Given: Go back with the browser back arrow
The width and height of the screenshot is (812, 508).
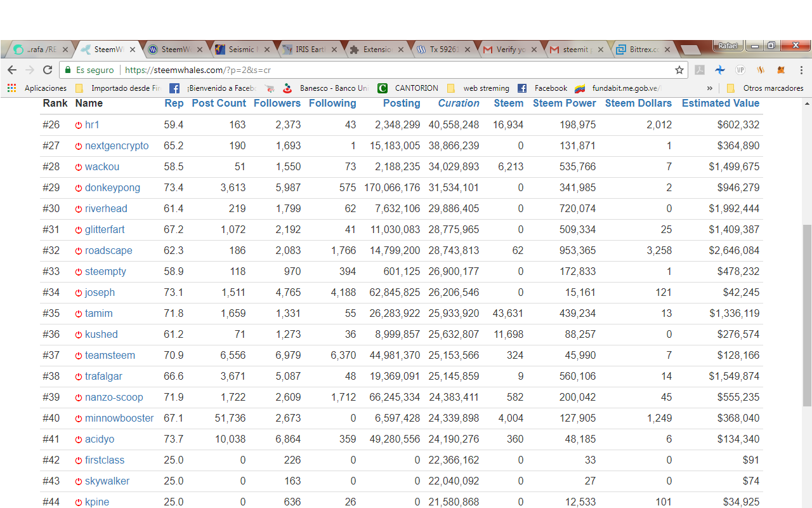Looking at the screenshot, I should (x=12, y=70).
